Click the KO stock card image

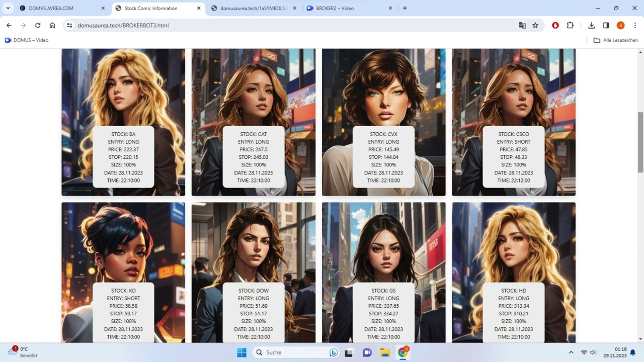point(123,273)
